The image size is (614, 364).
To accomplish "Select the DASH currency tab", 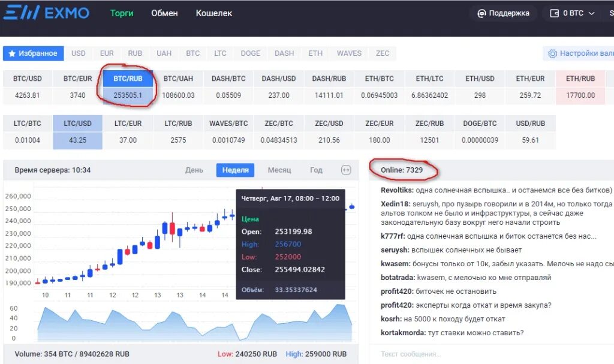I will click(284, 53).
